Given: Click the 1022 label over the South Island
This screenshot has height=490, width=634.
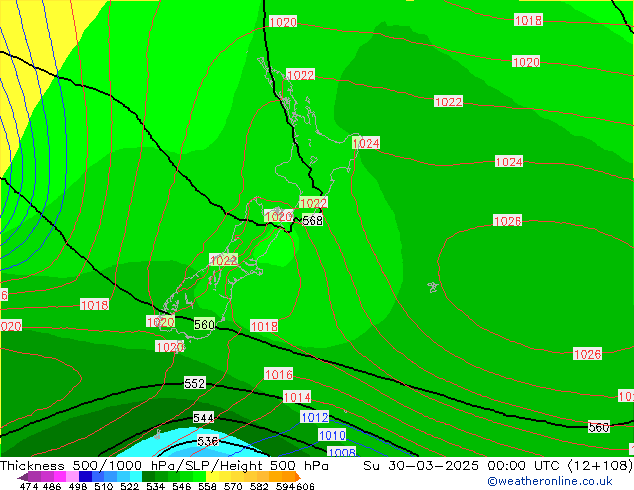Looking at the screenshot, I should 224,260.
